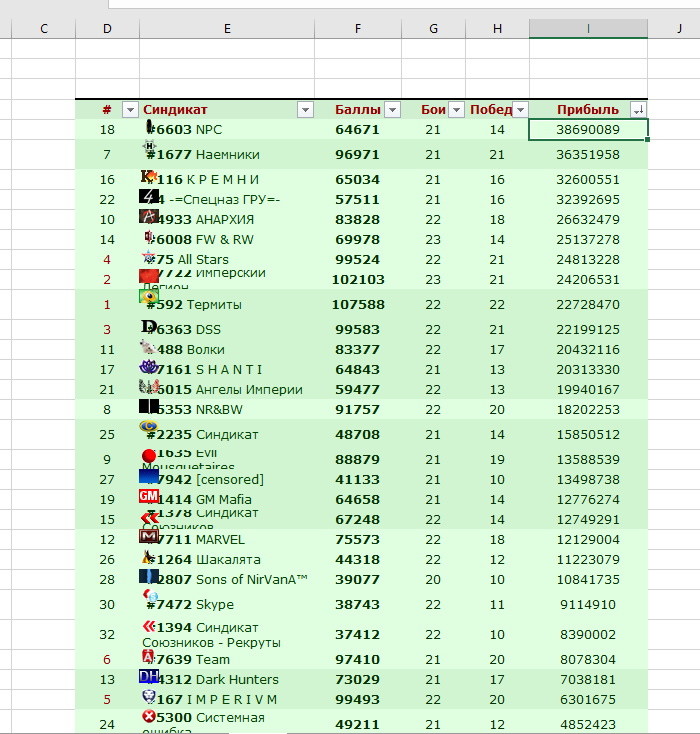Viewport: 700px width, 734px height.
Task: Open the Прибыль sorted filter dropdown
Action: 638,110
